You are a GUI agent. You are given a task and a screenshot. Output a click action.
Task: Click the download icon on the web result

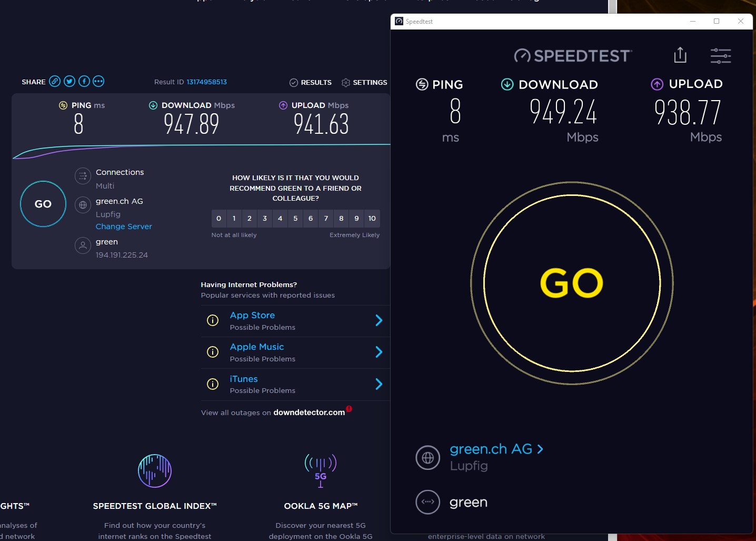click(153, 105)
